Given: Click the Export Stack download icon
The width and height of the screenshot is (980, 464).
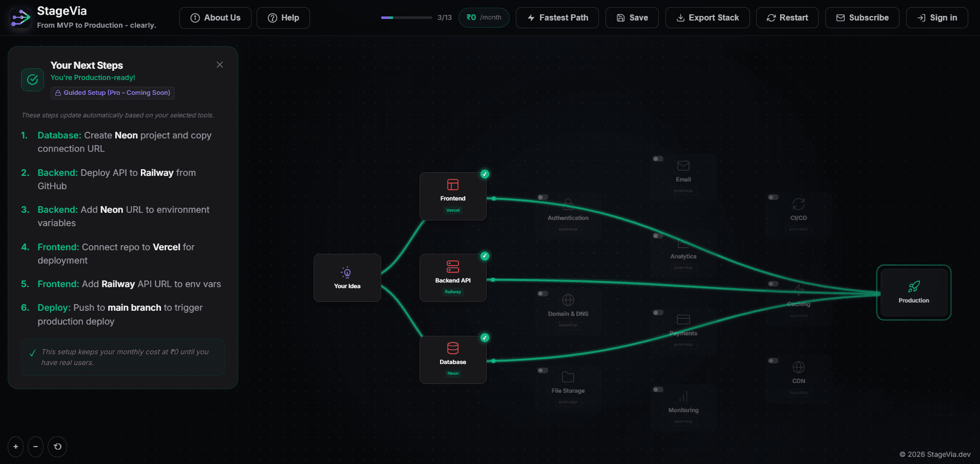Looking at the screenshot, I should point(680,17).
